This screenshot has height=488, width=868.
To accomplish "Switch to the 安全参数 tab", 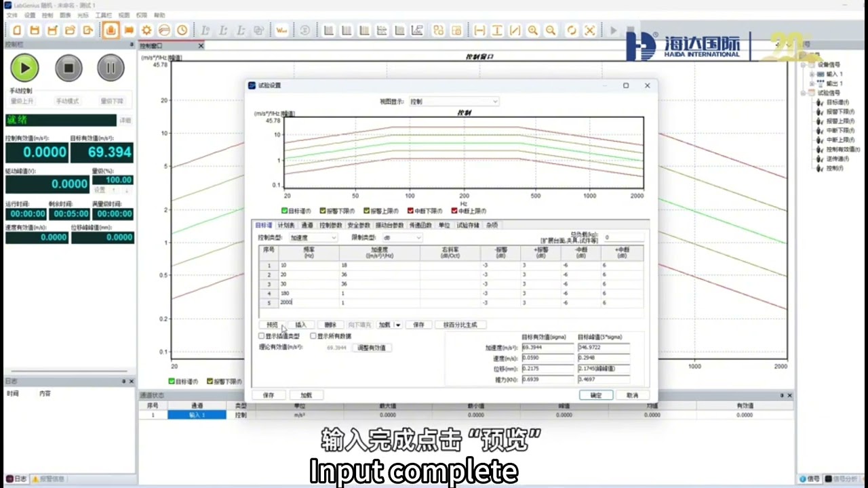I will pyautogui.click(x=359, y=225).
